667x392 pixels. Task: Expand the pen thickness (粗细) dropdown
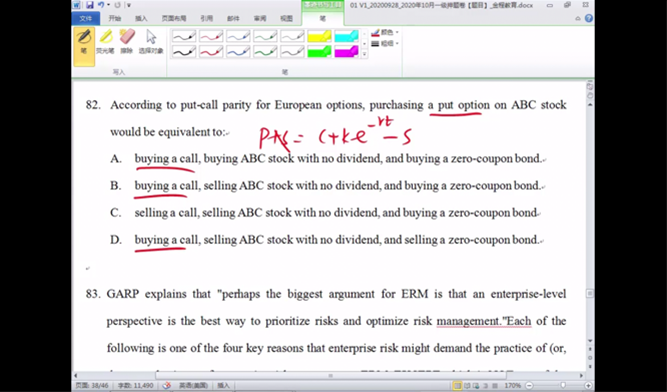[385, 43]
